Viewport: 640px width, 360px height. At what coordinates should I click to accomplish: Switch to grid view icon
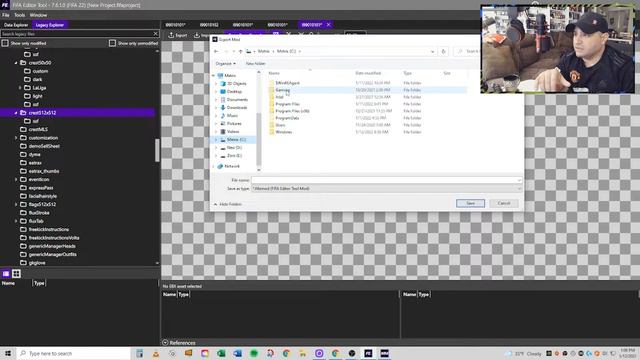[x=16, y=273]
